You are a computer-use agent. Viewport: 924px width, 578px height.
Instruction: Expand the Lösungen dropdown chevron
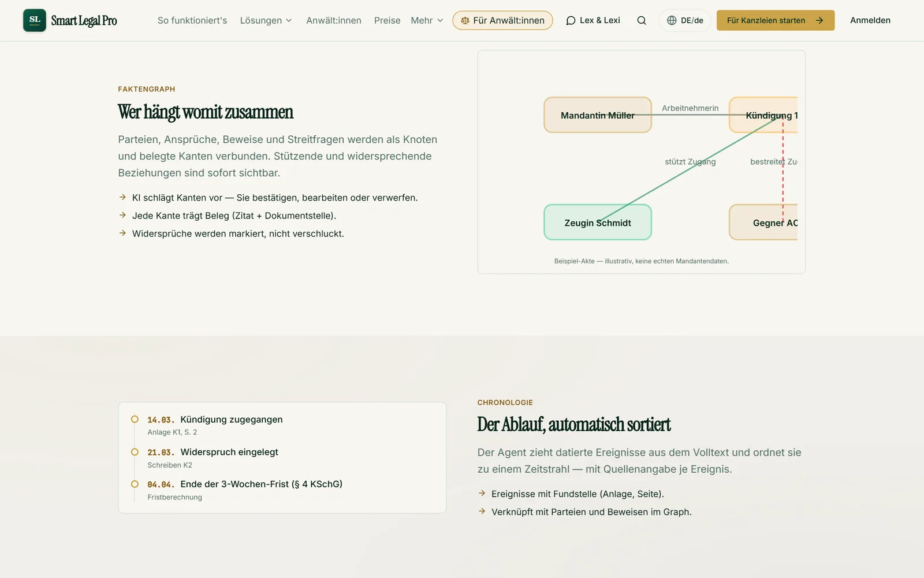289,20
